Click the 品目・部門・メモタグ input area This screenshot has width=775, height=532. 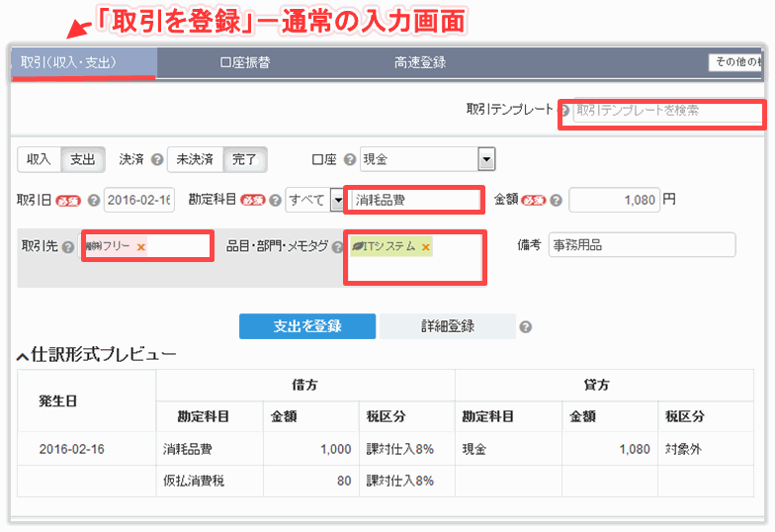[414, 257]
